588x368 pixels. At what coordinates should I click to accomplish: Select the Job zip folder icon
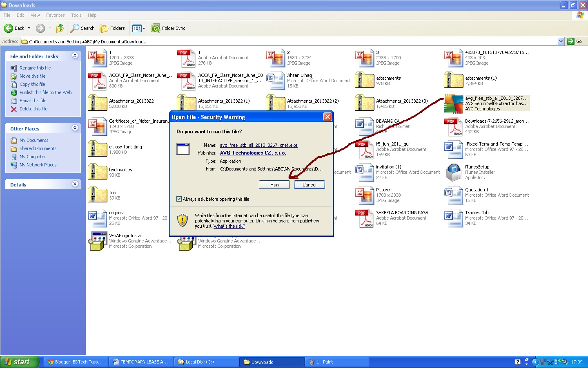click(97, 195)
